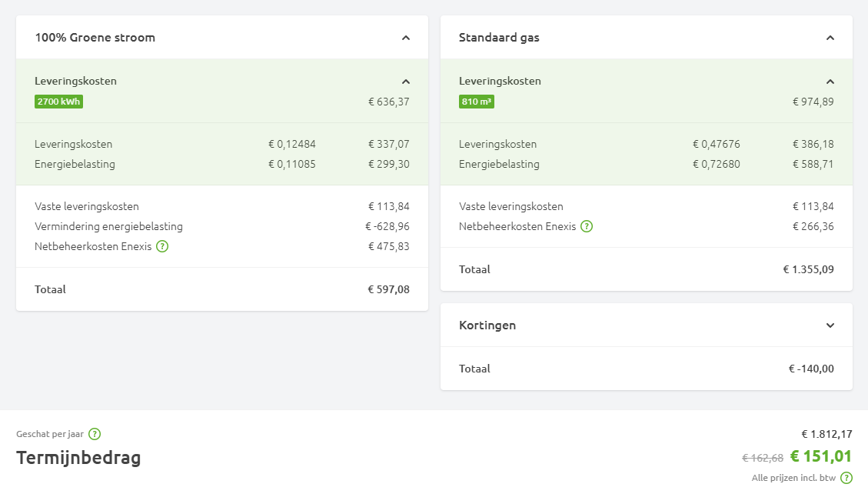
Task: Open help icon beside electricity Netbeheerkosten Enexis
Action: [x=162, y=247]
